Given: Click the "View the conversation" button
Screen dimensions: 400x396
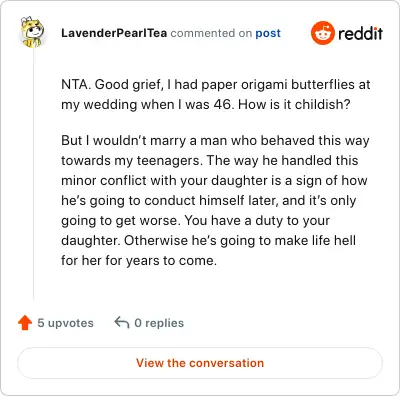Looking at the screenshot, I should click(x=200, y=363).
